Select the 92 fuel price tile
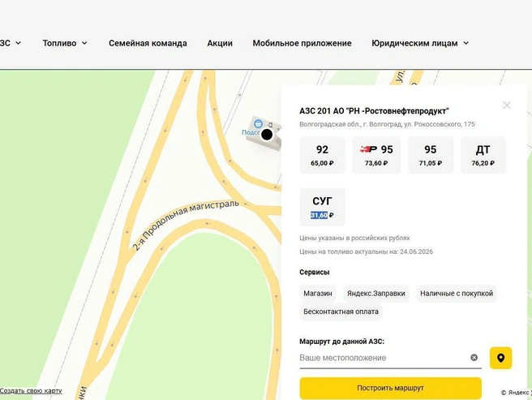532x400 pixels. [x=322, y=155]
